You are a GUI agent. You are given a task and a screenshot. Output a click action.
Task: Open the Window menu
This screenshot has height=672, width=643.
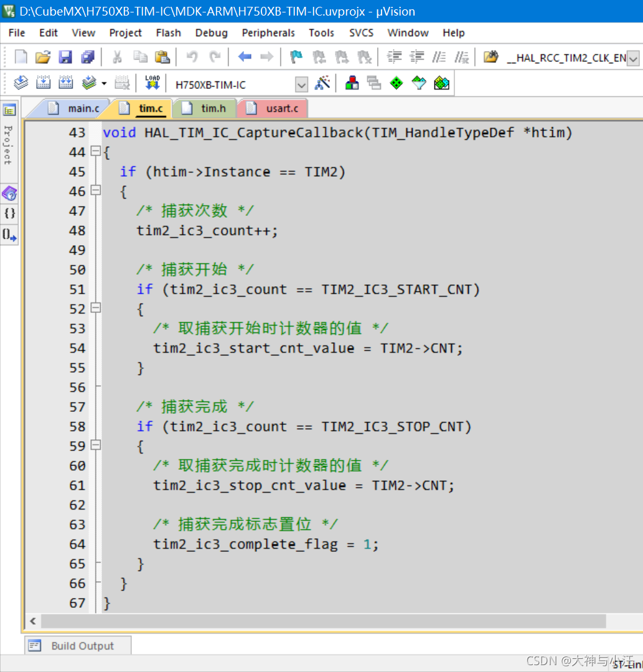click(408, 33)
